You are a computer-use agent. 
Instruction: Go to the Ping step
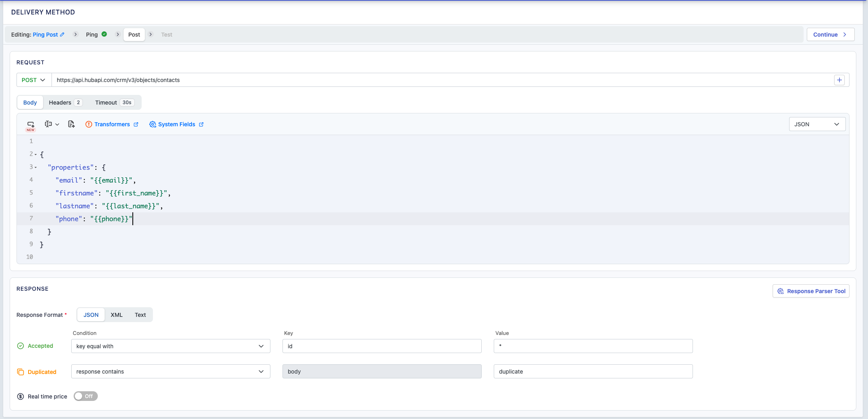tap(96, 35)
